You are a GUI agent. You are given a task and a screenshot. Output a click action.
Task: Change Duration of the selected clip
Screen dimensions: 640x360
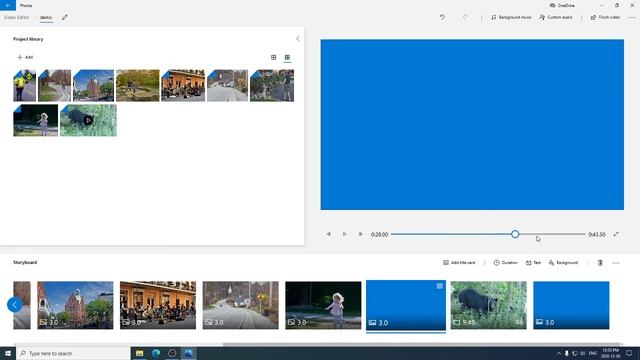point(505,263)
